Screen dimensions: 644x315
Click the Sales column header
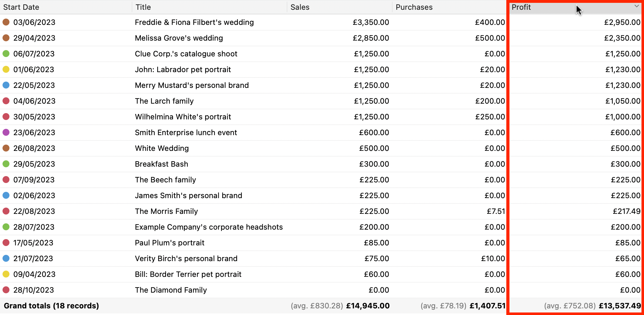coord(300,7)
